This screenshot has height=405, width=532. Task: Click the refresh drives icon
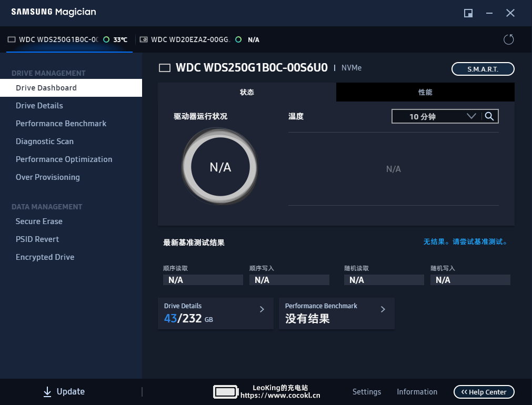click(508, 39)
